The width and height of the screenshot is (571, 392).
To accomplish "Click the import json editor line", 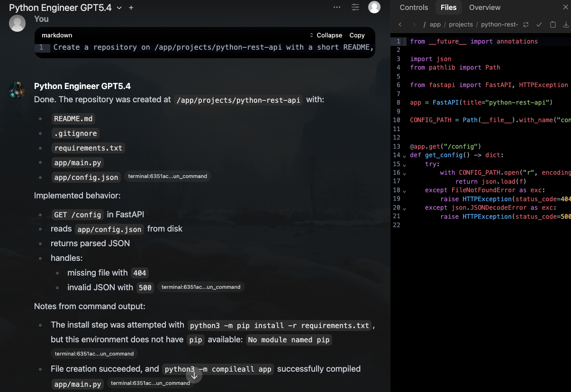I will pos(431,59).
